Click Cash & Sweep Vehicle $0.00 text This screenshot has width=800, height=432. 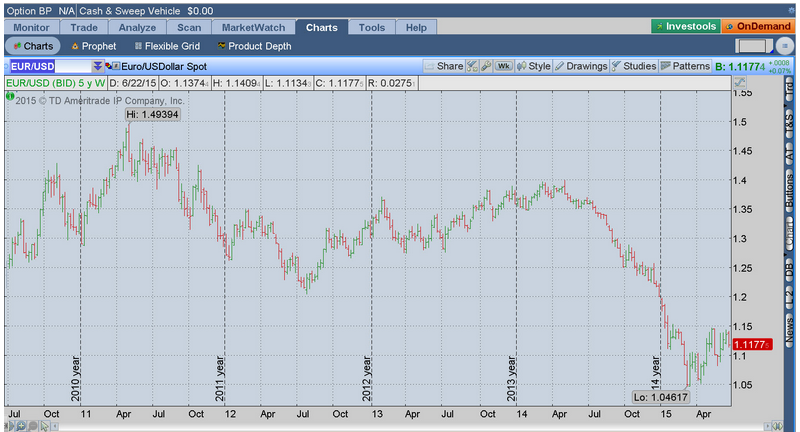pos(146,11)
